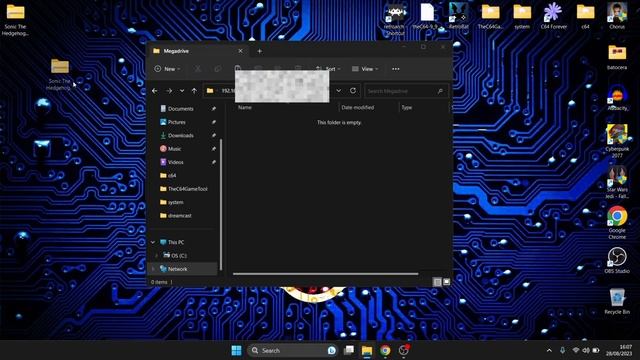Open the recent locations dropdown arrow
This screenshot has height=360, width=640.
point(182,91)
